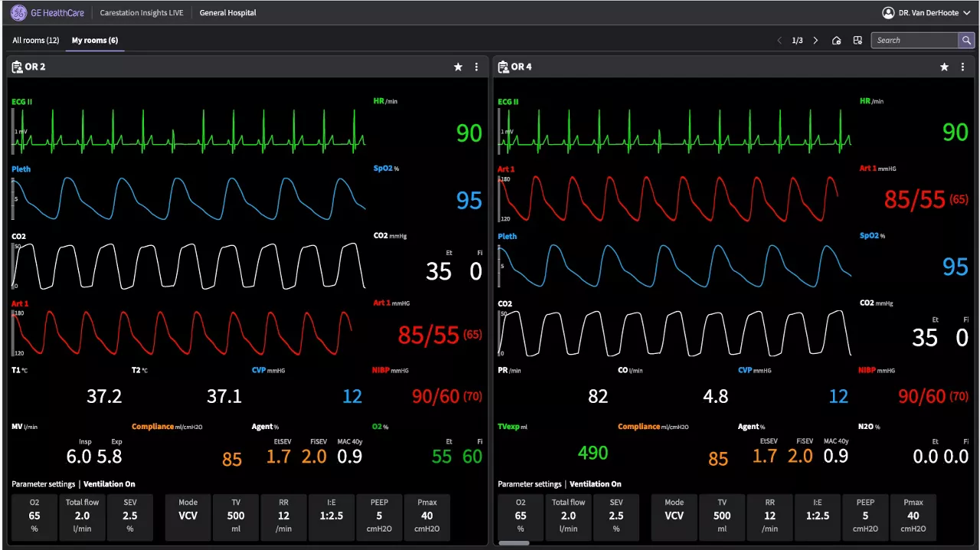Image resolution: width=980 pixels, height=550 pixels.
Task: Click the magnifier search button
Action: (967, 40)
